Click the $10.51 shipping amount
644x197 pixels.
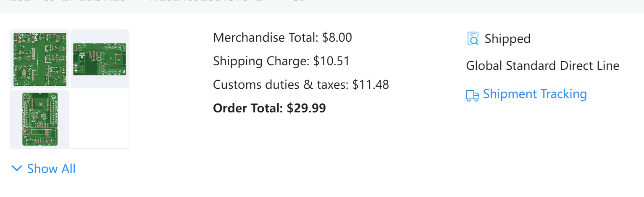(331, 61)
